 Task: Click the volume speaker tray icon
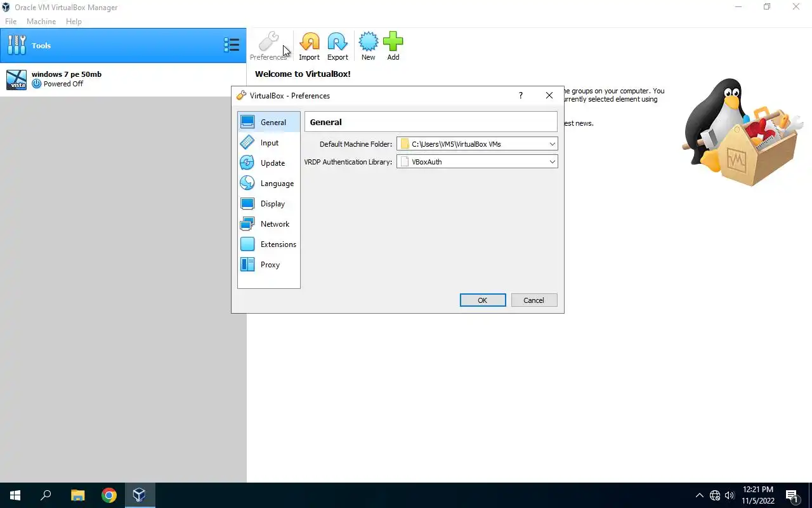730,495
